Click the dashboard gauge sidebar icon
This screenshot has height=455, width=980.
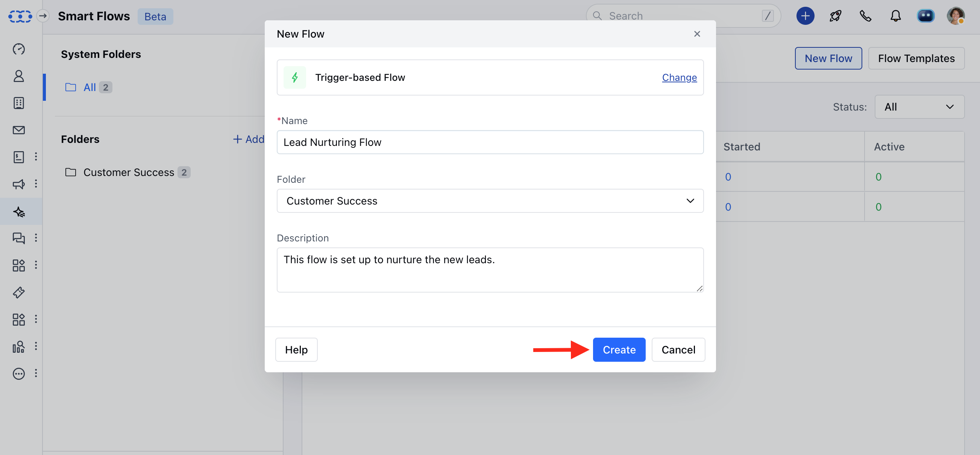pyautogui.click(x=19, y=49)
